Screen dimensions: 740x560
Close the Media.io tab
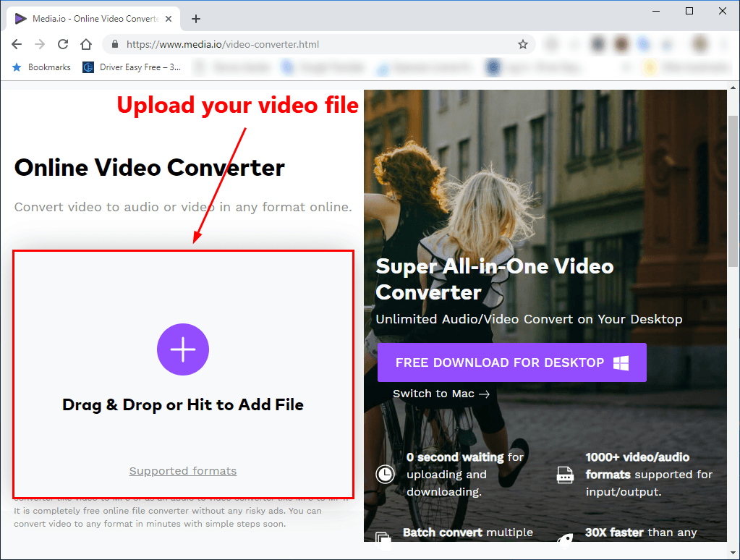tap(169, 19)
